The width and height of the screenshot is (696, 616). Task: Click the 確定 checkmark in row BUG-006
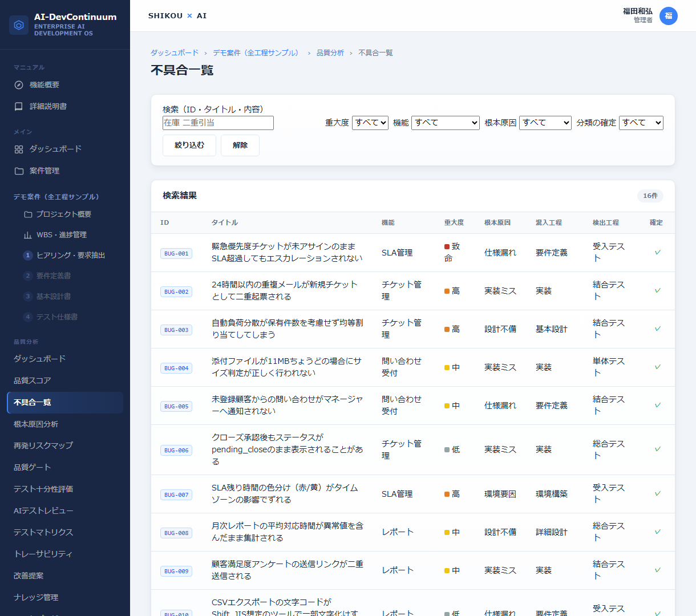[657, 449]
